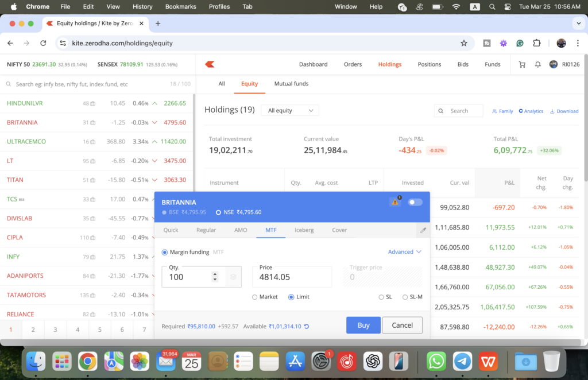588x380 pixels.
Task: Click the Wi-Fi icon in menu bar
Action: (456, 7)
